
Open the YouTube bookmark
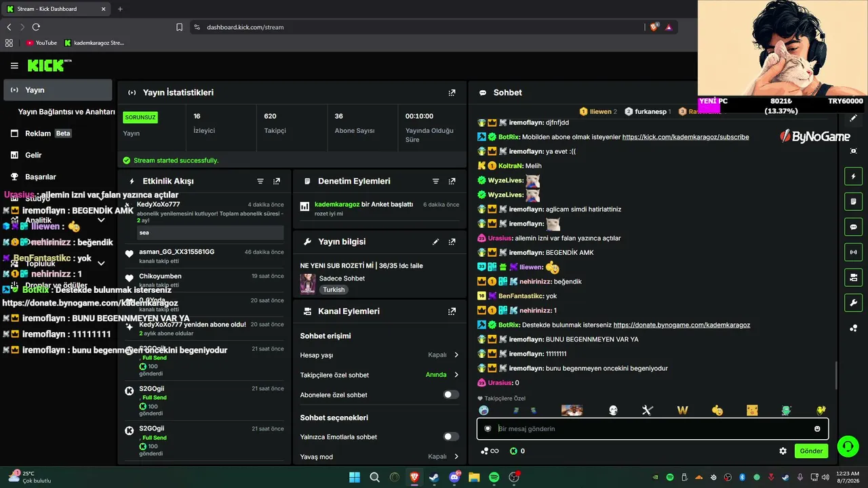point(41,43)
